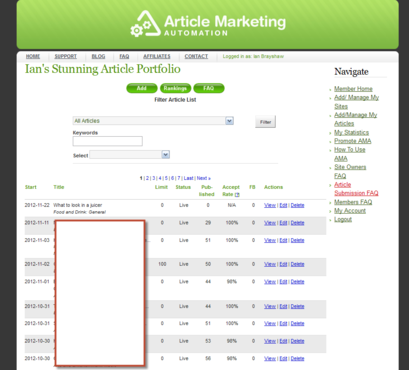Click the Status column header
This screenshot has height=370, width=409.
183,187
